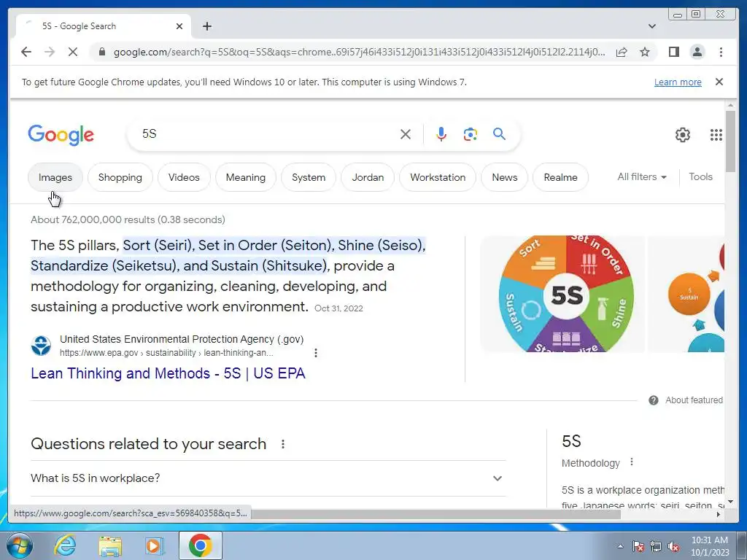Stop page loading with the X button
This screenshot has width=747, height=560.
tap(73, 52)
